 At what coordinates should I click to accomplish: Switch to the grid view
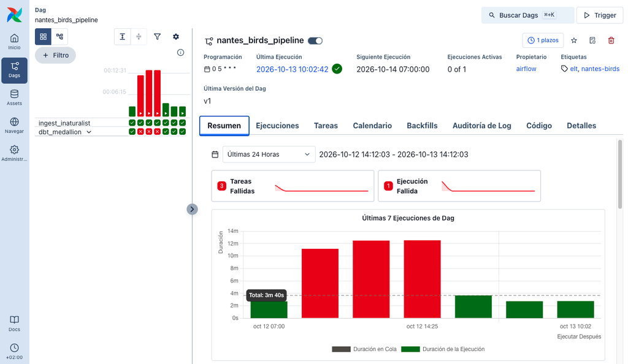point(44,37)
